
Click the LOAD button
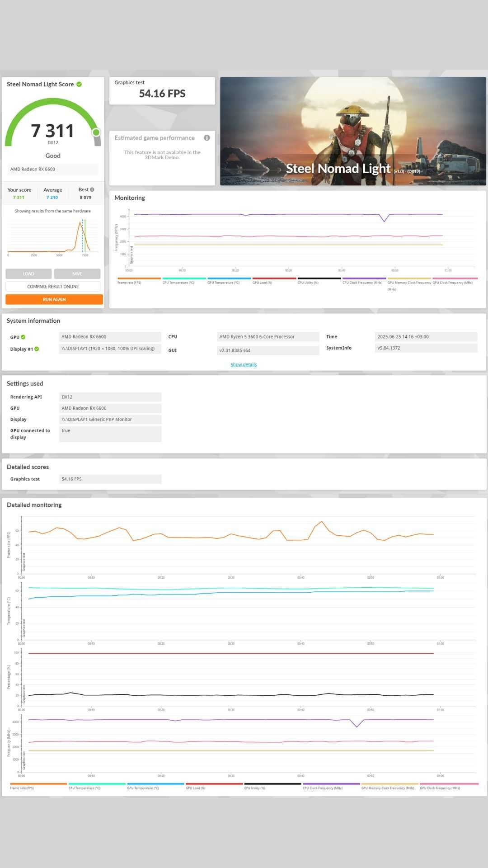click(28, 274)
